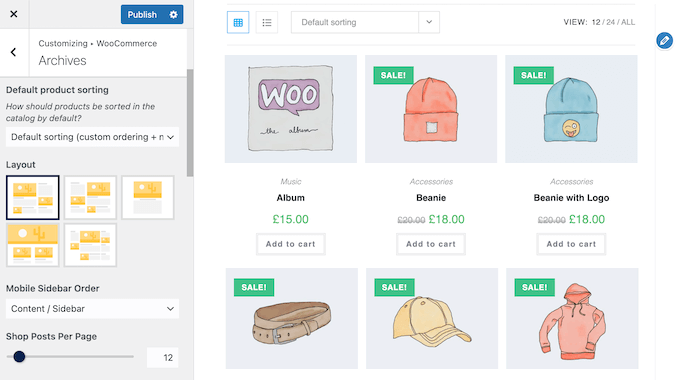Click the blue pencil edit shortcut icon
The width and height of the screenshot is (680, 380).
(x=664, y=41)
